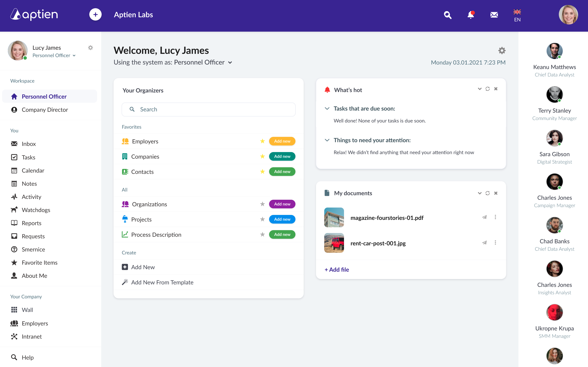This screenshot has height=367, width=588.
Task: Send the magazine-fourstories-01.pdf via paper plane icon
Action: pyautogui.click(x=485, y=217)
